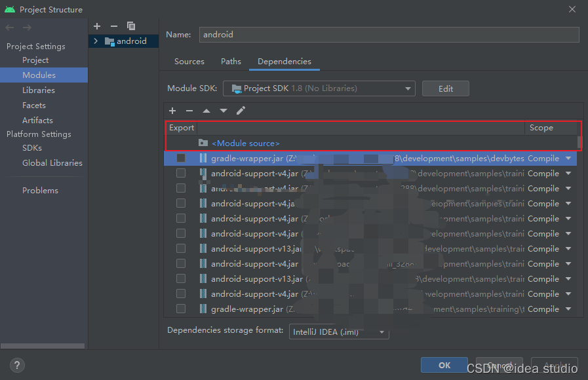Check export for the android-support-v13.jar entry

[181, 248]
